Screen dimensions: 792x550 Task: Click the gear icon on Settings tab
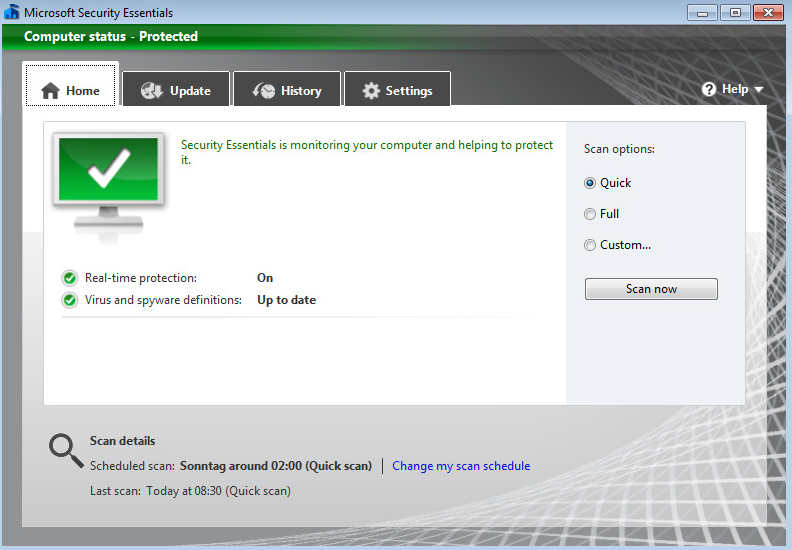371,91
